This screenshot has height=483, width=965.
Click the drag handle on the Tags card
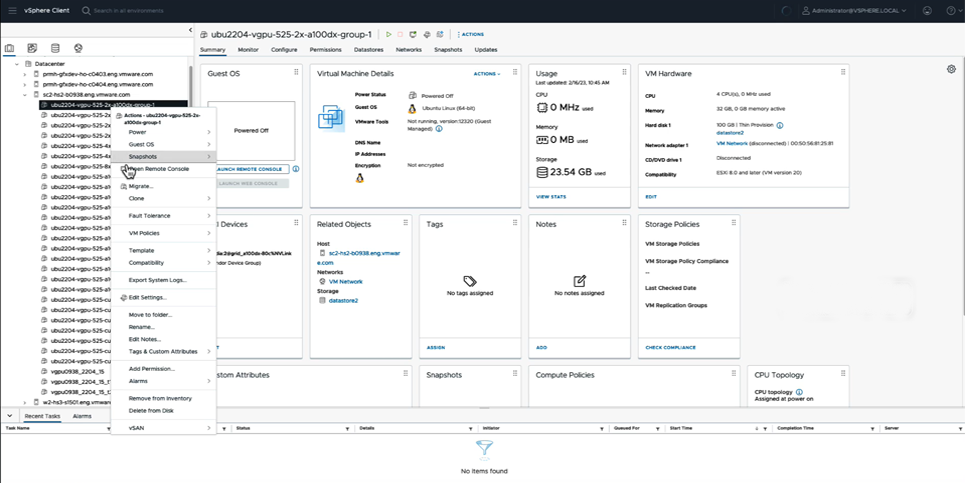click(515, 223)
